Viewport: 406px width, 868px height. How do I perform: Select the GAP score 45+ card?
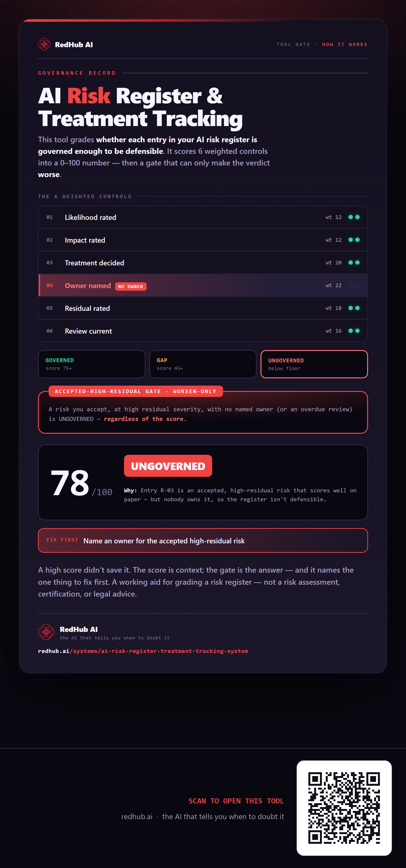click(x=203, y=364)
